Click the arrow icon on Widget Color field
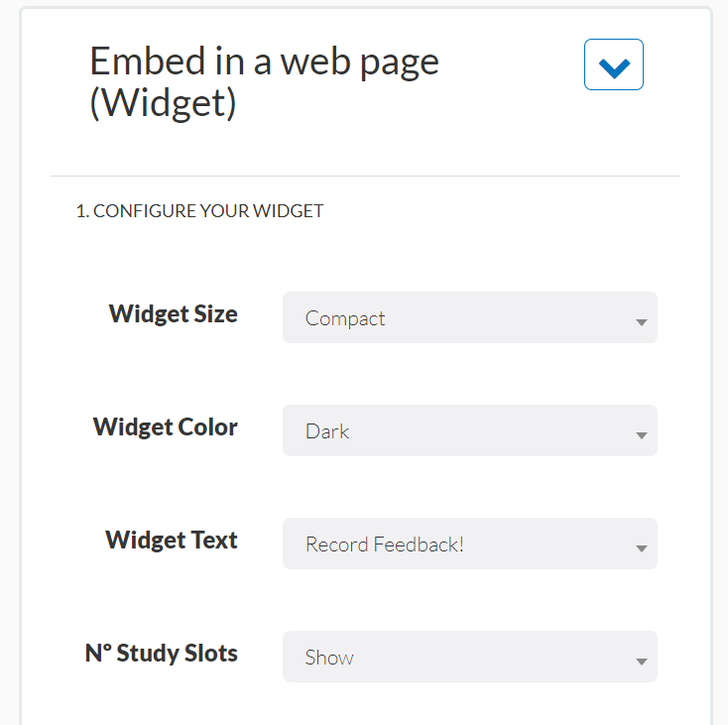Image resolution: width=728 pixels, height=725 pixels. pos(641,435)
